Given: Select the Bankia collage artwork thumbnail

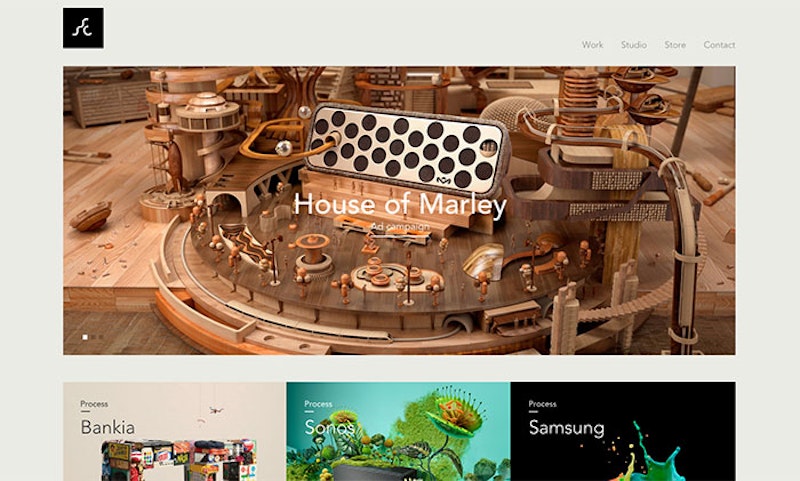Looking at the screenshot, I should point(178,460).
